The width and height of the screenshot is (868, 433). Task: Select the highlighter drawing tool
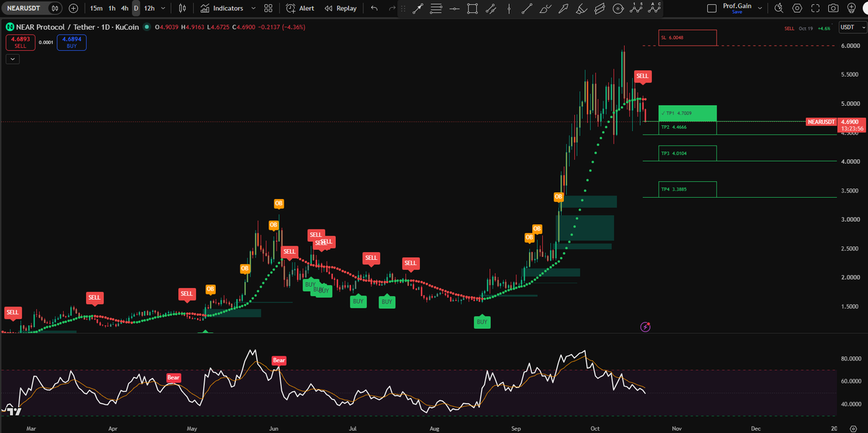581,8
